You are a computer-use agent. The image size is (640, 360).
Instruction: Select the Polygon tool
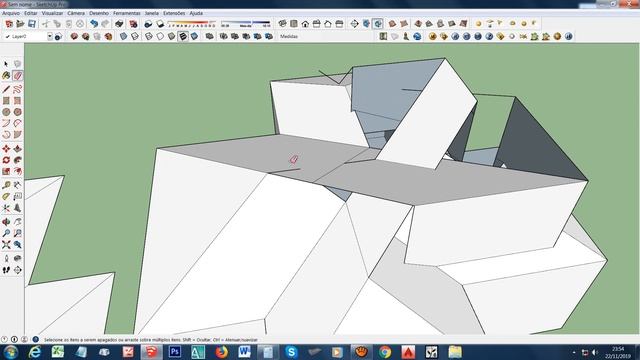pyautogui.click(x=18, y=112)
